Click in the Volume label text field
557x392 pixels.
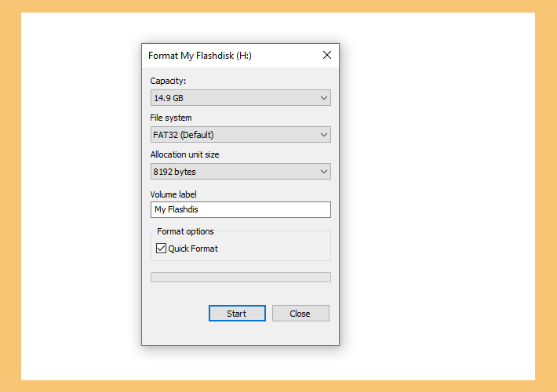point(241,209)
